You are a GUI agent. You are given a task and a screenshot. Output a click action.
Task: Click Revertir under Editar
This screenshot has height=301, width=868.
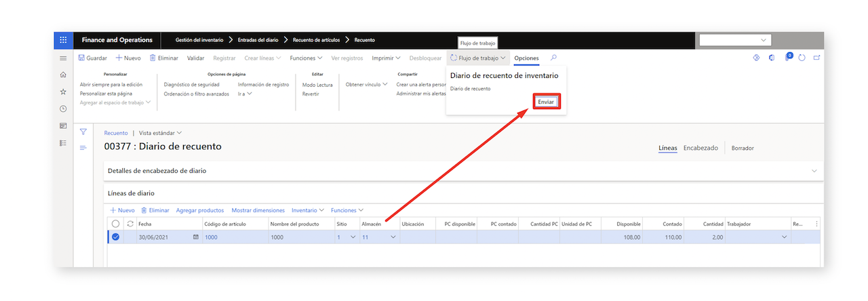311,94
